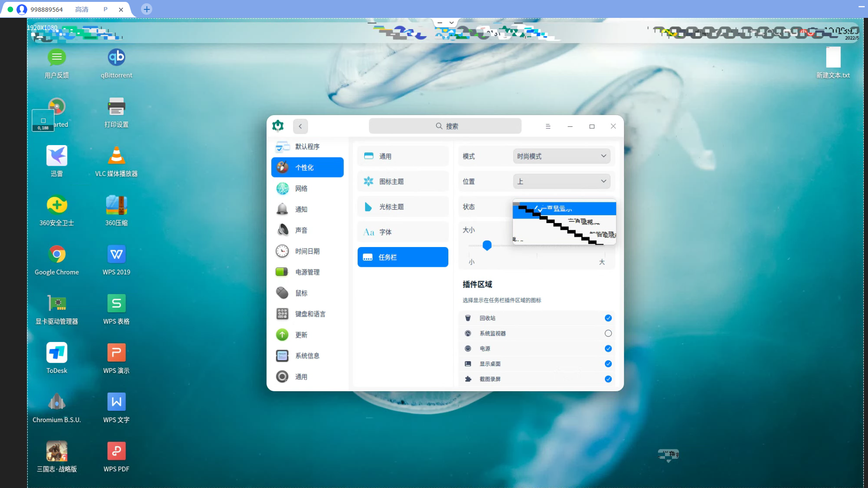This screenshot has height=488, width=868.
Task: Launch qBittorrent from the desktop
Action: [116, 63]
